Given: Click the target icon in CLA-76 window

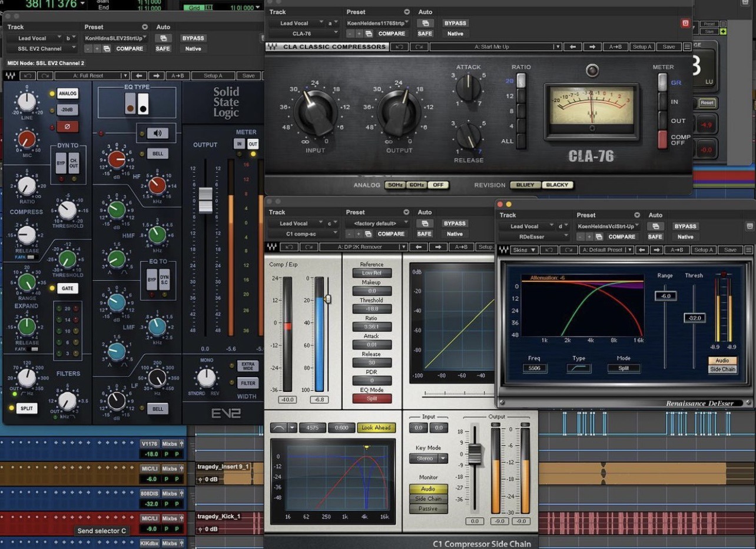Looking at the screenshot, I should click(x=685, y=23).
